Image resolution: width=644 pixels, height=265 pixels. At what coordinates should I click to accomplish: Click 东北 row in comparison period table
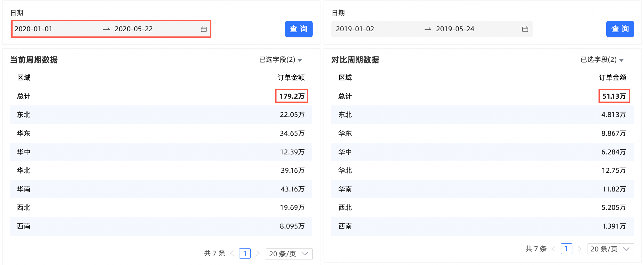483,115
